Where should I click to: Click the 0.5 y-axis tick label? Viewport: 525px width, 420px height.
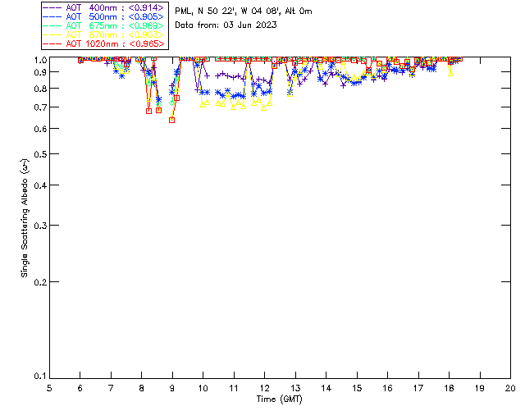tap(40, 154)
